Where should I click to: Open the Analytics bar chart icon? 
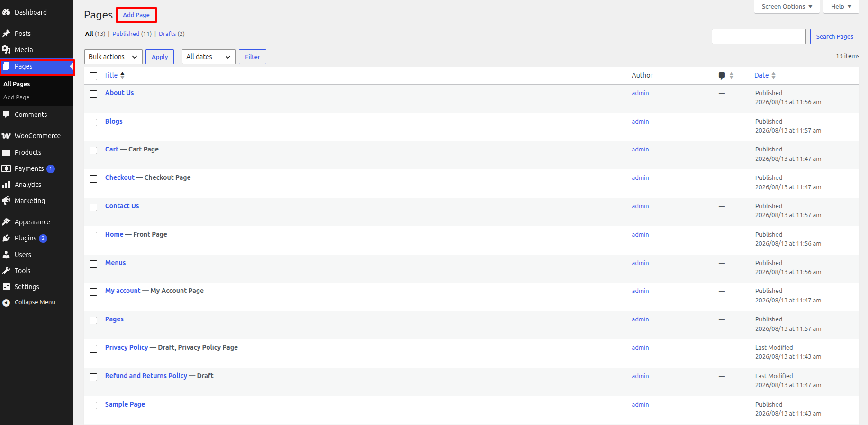(x=6, y=185)
